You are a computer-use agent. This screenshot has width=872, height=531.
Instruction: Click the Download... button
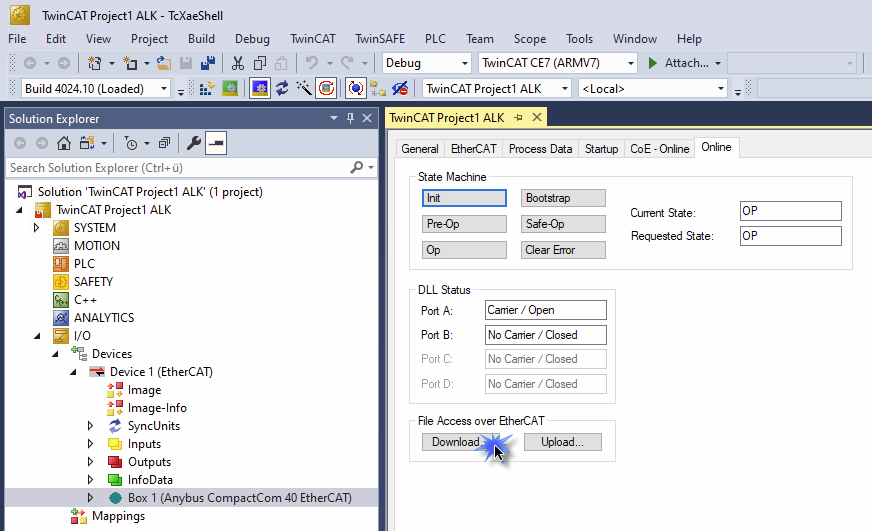[460, 442]
